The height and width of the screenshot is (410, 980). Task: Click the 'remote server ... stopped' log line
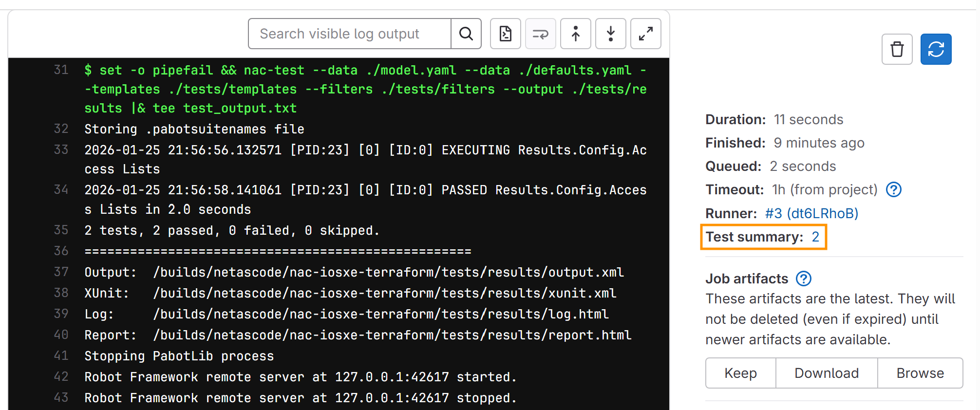(x=301, y=398)
